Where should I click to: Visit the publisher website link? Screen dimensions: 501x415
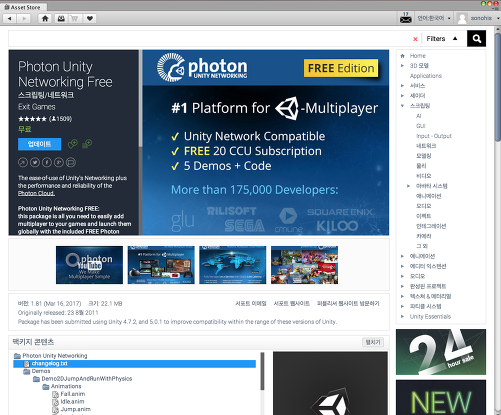pyautogui.click(x=348, y=303)
